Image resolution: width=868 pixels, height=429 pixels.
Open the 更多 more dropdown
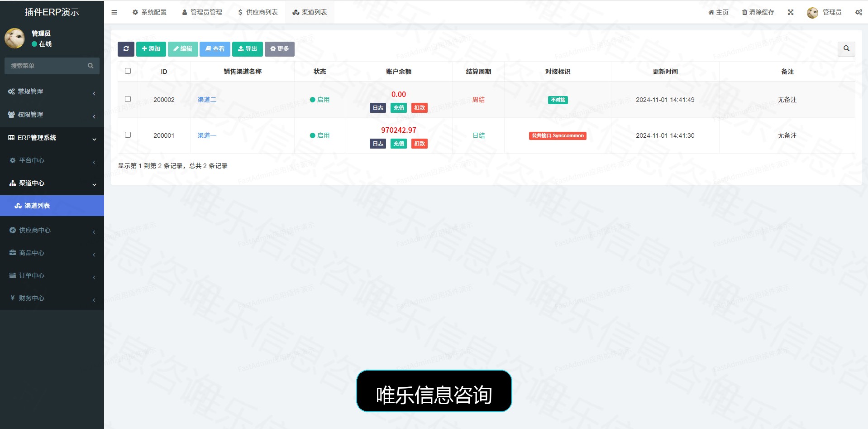coord(280,49)
